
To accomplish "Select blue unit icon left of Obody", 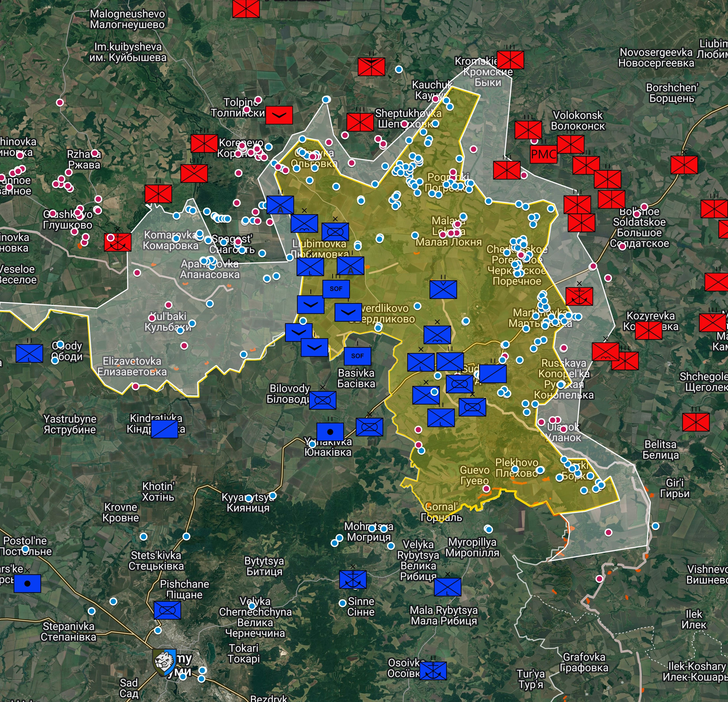I will pyautogui.click(x=29, y=353).
